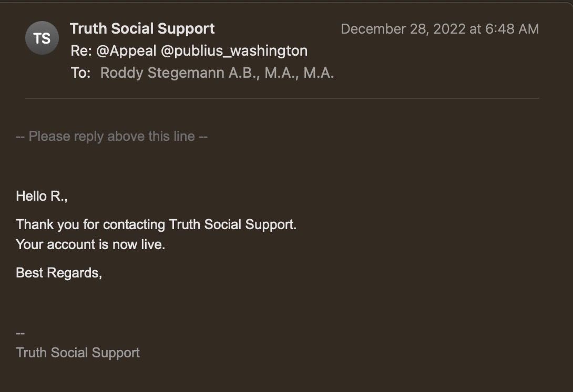Click the bold sender name Truth Social Support
The image size is (573, 392).
(142, 28)
